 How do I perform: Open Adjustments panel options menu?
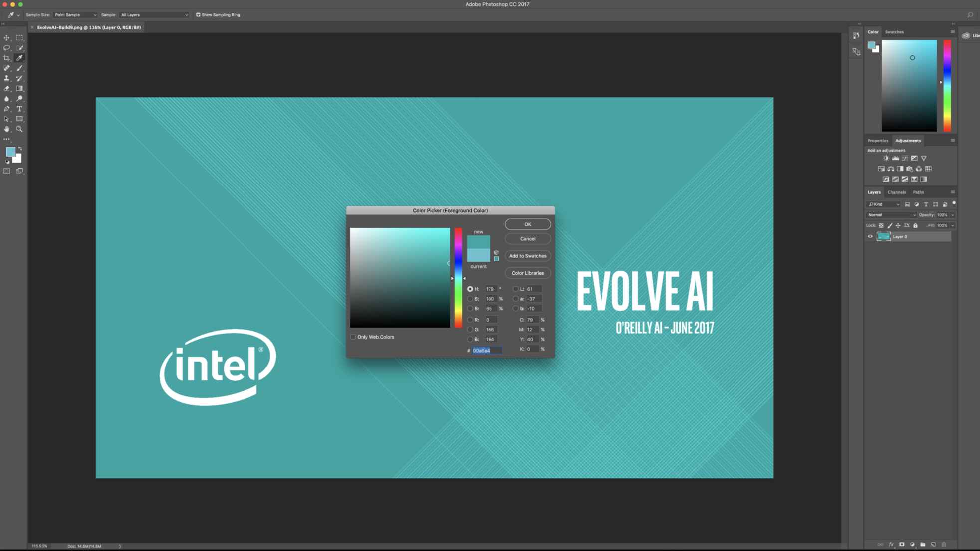pyautogui.click(x=953, y=141)
